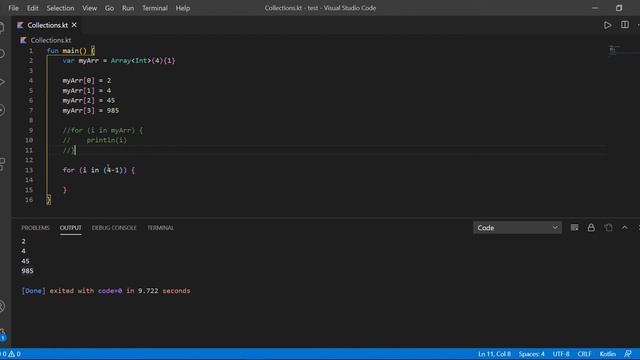
Task: Click the line 'myArr[3] = 985'
Action: pos(91,110)
